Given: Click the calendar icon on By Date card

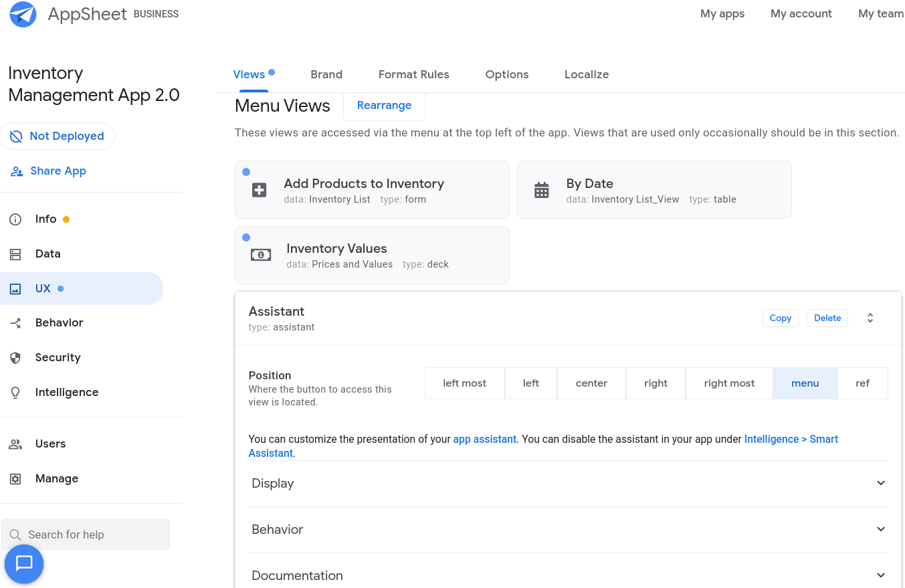Looking at the screenshot, I should (542, 190).
